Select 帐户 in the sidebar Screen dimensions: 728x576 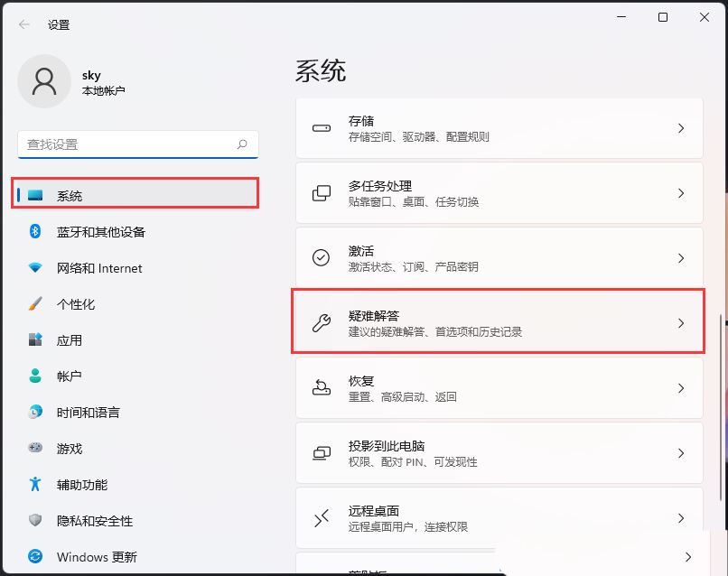70,376
